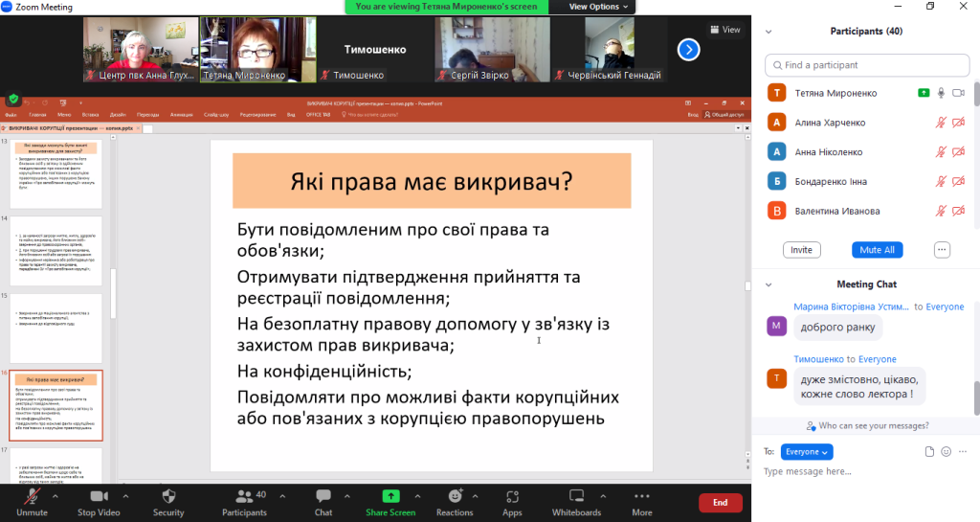Open the Everyone recipient dropdown
The width and height of the screenshot is (980, 522).
807,451
